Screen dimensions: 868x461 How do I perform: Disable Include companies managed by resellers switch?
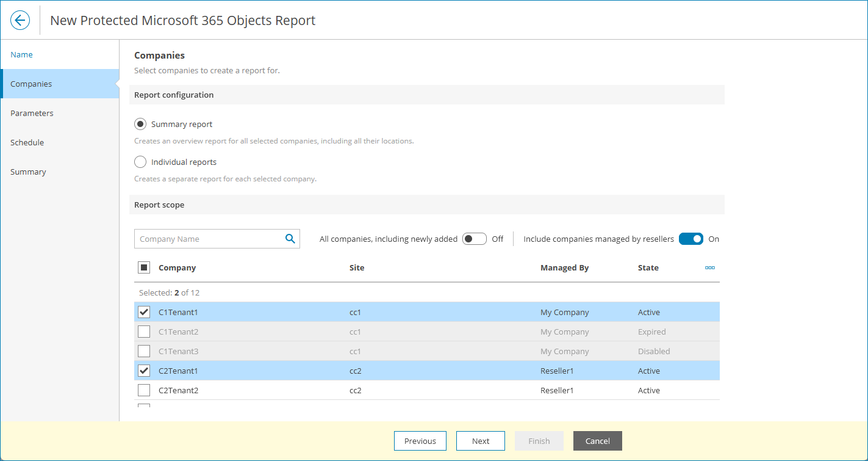click(x=691, y=239)
